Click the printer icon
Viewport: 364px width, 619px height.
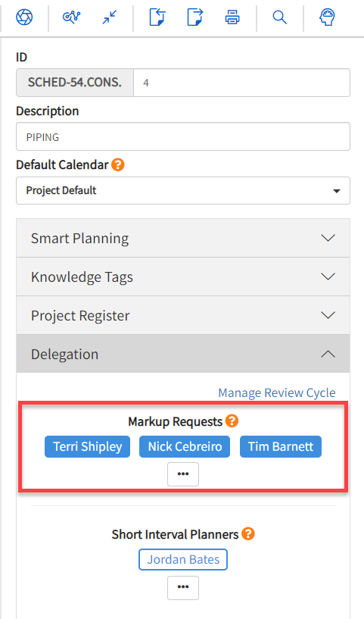click(232, 17)
